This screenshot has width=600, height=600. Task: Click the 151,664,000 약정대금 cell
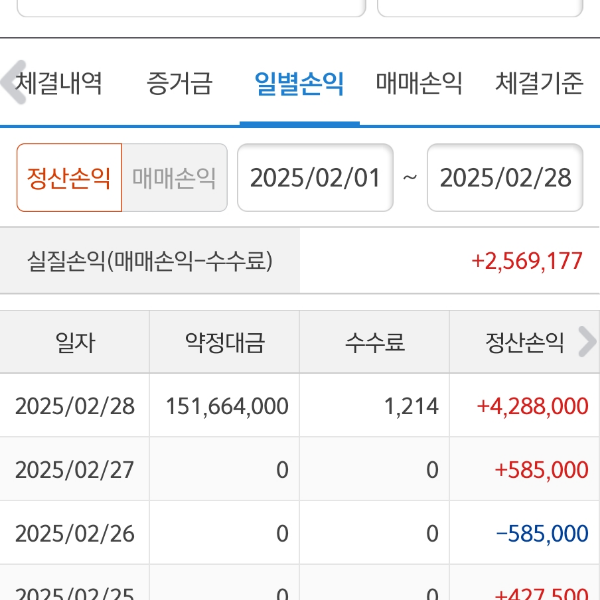tap(227, 406)
